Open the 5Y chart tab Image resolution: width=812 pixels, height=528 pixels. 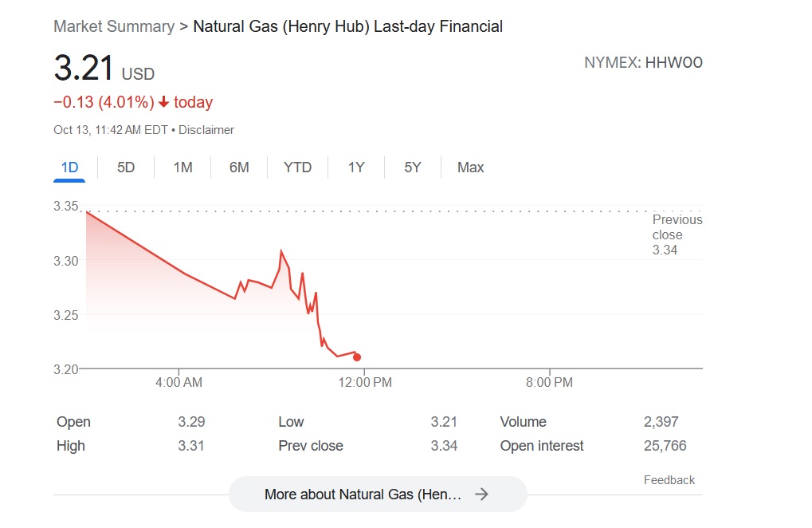point(413,167)
